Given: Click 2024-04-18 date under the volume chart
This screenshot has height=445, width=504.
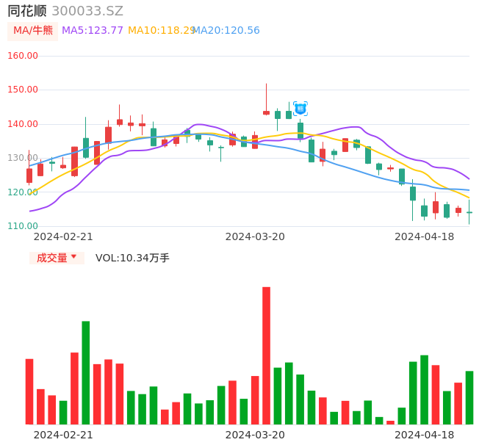Looking at the screenshot, I should coord(425,435).
